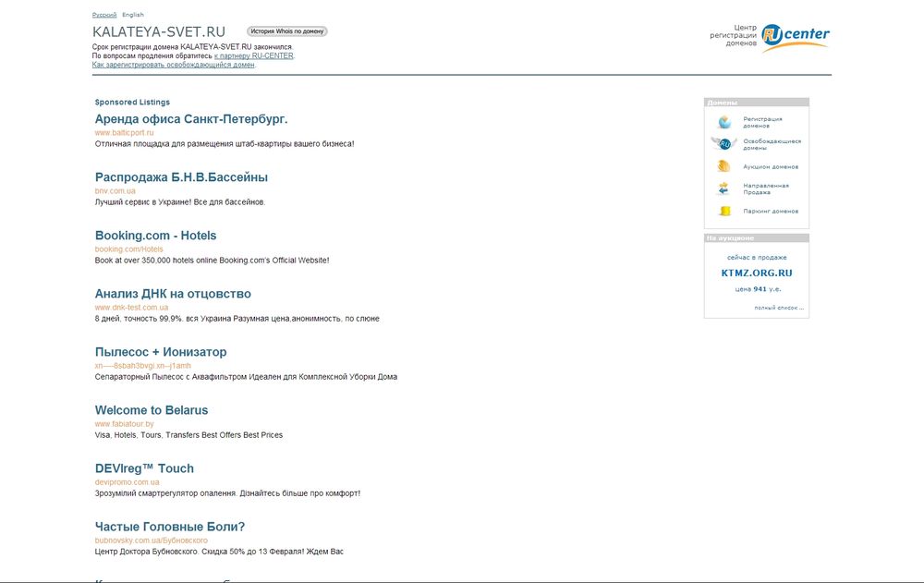Visit devipromo.com.ua URL
924x583 pixels.
127,482
